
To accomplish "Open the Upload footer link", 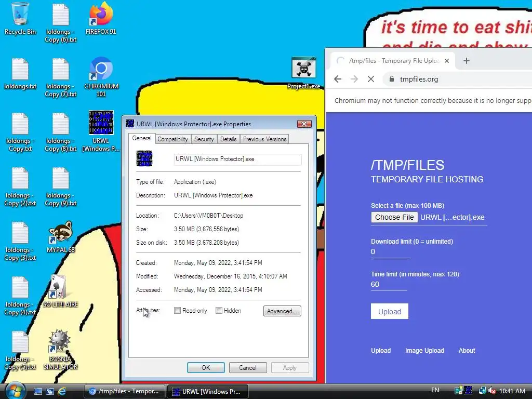I will pos(381,351).
